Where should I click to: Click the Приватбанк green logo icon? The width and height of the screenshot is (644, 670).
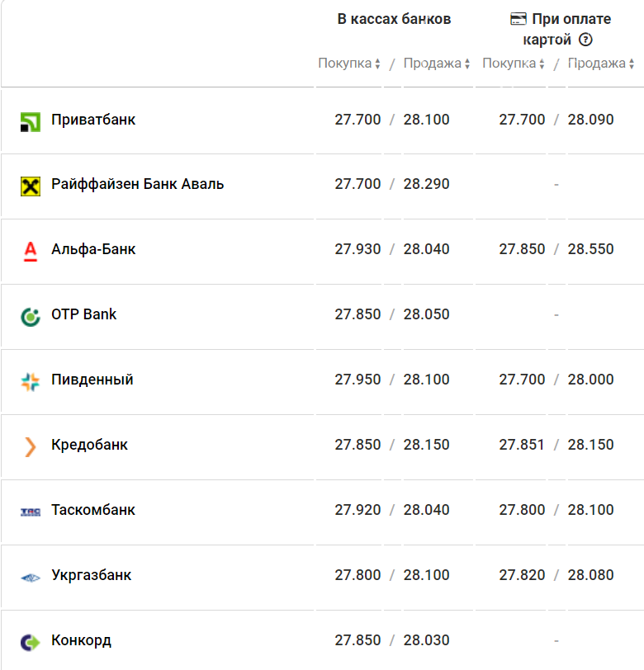click(31, 122)
